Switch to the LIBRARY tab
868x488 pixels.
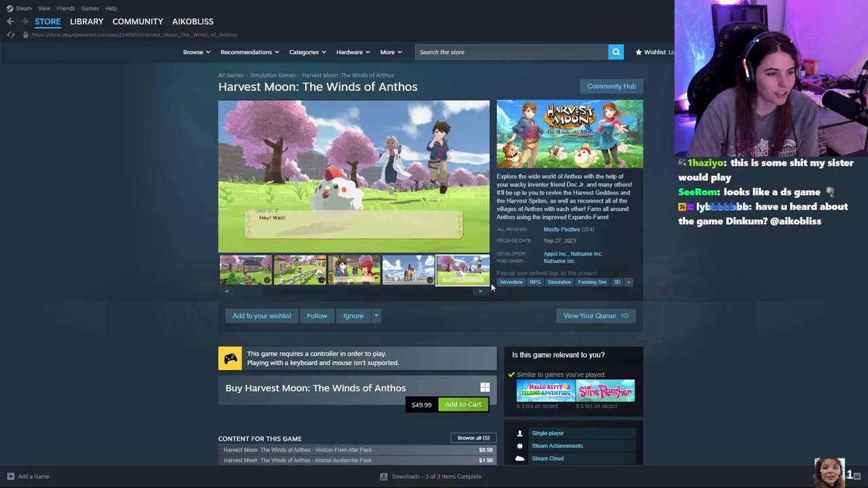point(87,22)
